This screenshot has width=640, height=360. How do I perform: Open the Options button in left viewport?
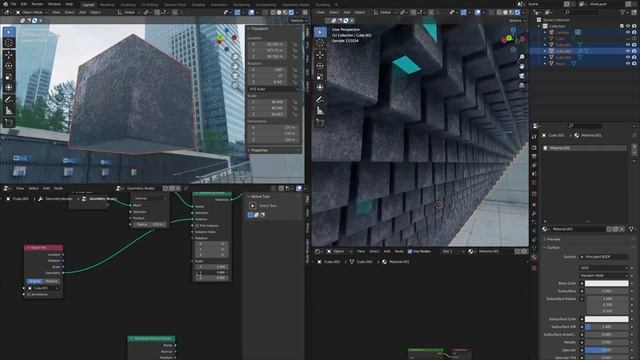298,20
